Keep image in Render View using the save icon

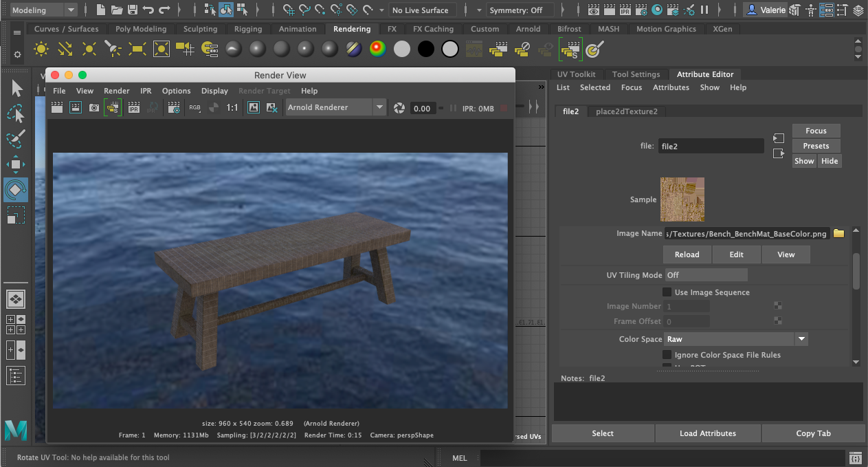[x=254, y=107]
